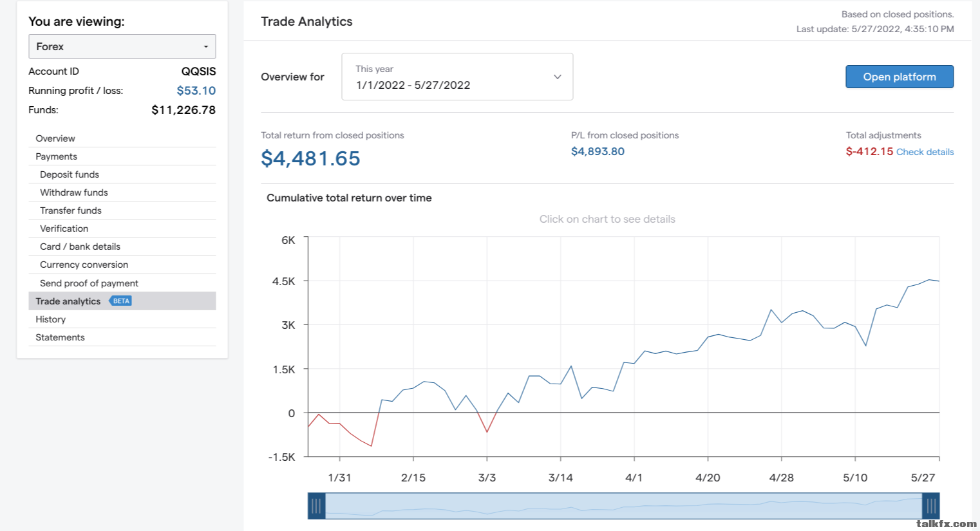This screenshot has width=980, height=531.
Task: Click the funds amount $11,226.78
Action: [184, 110]
